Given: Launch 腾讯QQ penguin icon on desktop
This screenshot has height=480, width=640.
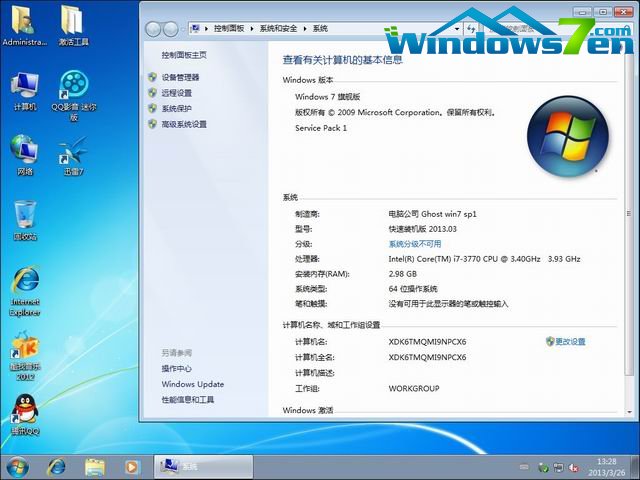Looking at the screenshot, I should click(25, 411).
